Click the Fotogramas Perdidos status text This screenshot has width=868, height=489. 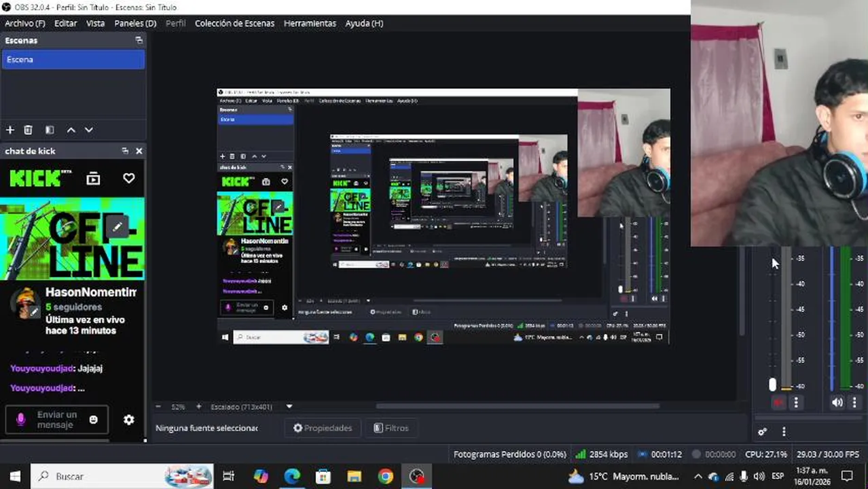click(x=509, y=454)
